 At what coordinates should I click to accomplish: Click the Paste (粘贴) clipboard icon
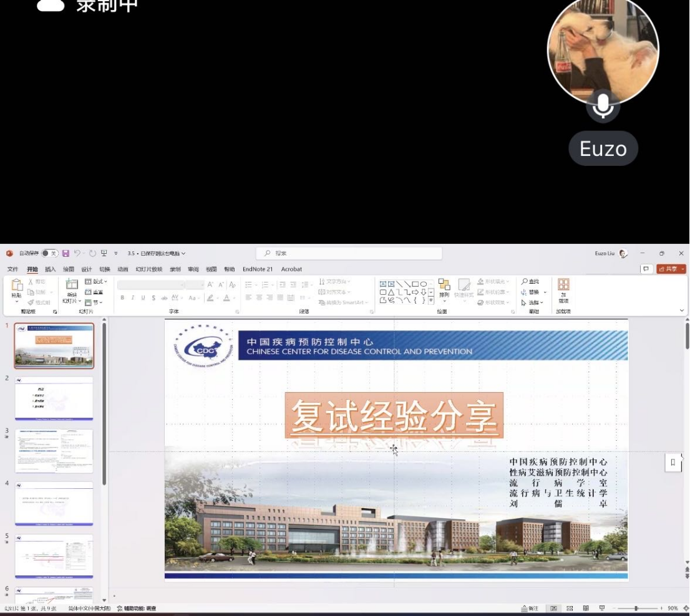pyautogui.click(x=16, y=286)
